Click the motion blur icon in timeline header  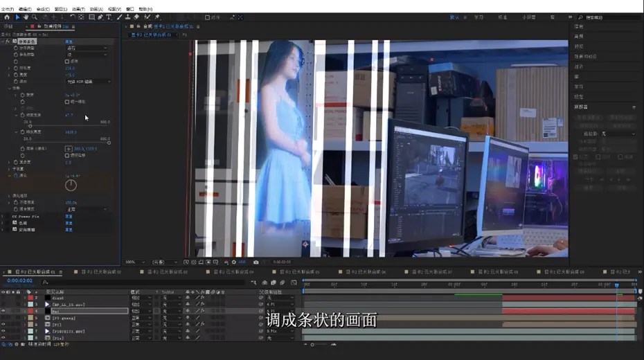[x=283, y=282]
